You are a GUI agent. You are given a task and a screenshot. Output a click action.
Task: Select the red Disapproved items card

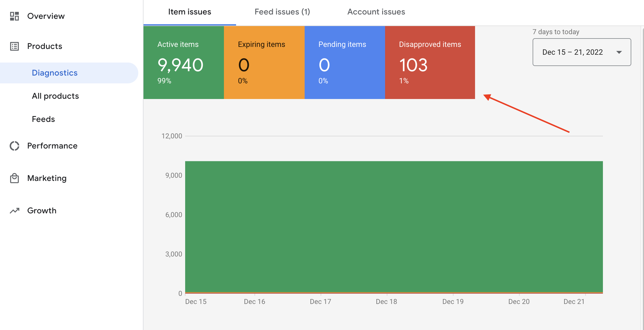(x=430, y=63)
